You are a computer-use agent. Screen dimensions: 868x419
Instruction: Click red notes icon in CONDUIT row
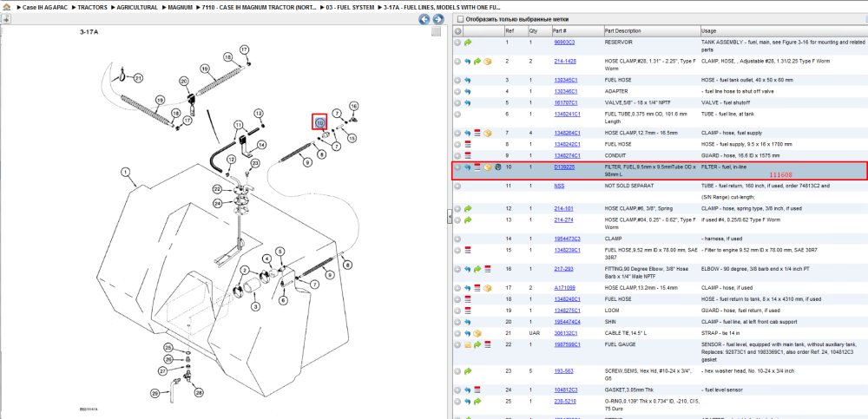point(468,155)
